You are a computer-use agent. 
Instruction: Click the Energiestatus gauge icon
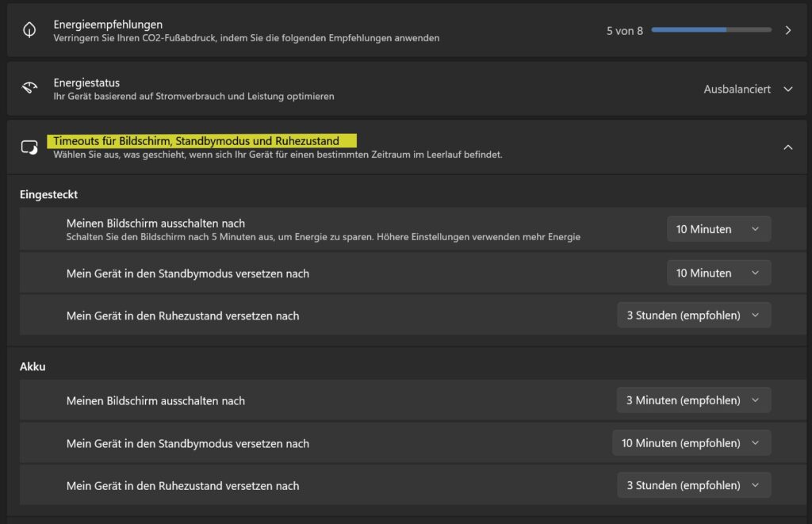[29, 88]
